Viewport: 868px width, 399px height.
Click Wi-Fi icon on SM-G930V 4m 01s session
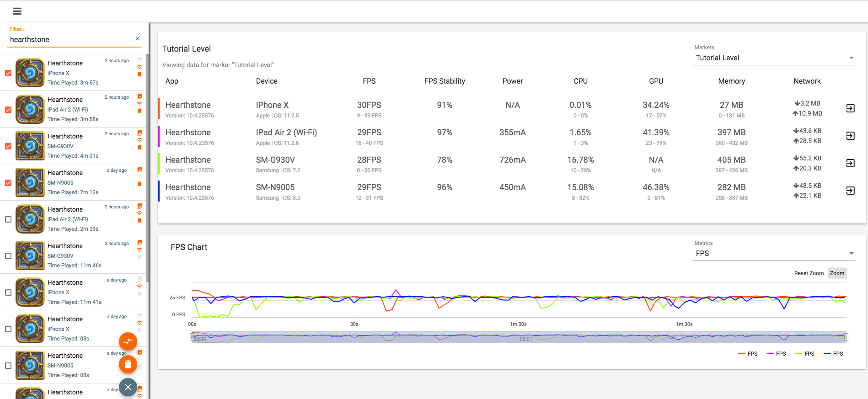tap(139, 140)
